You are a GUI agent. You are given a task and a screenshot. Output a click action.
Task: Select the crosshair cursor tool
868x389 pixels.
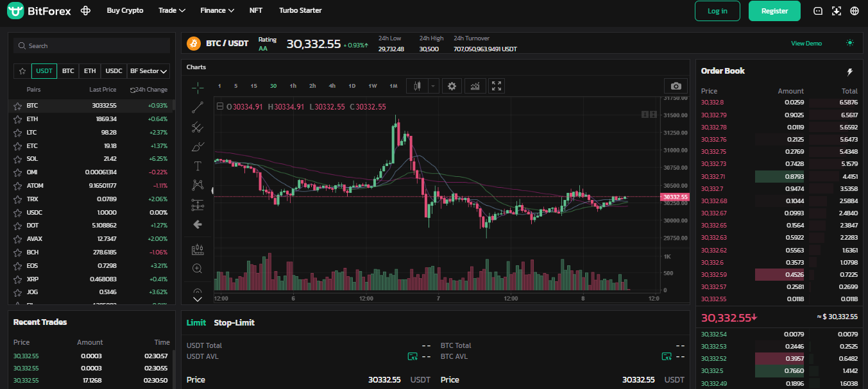pyautogui.click(x=198, y=88)
